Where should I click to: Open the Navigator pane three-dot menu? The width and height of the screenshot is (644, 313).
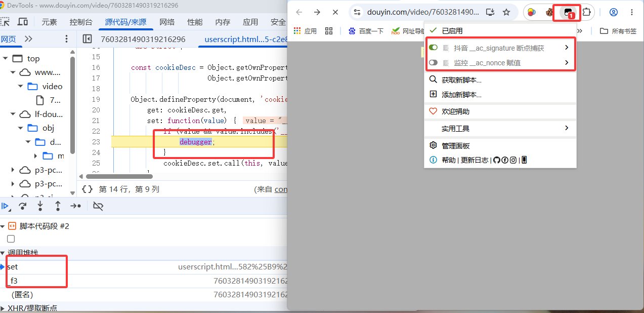click(x=67, y=39)
